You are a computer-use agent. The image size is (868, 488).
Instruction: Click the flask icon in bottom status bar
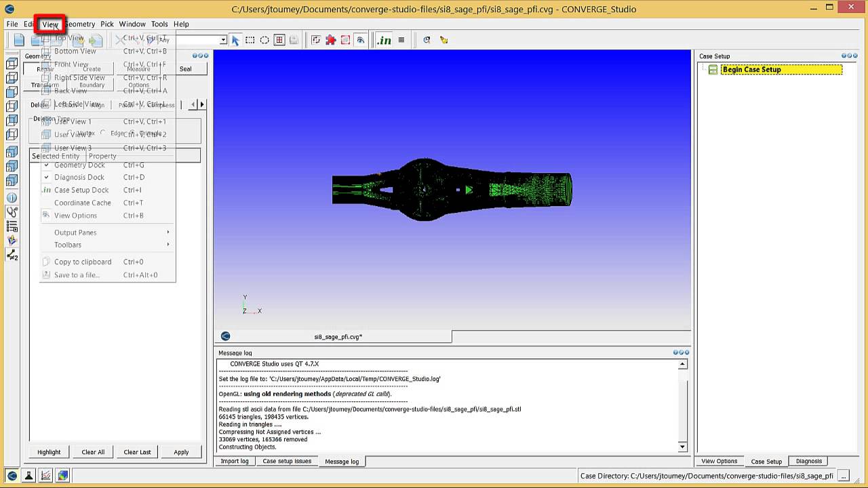click(x=29, y=476)
